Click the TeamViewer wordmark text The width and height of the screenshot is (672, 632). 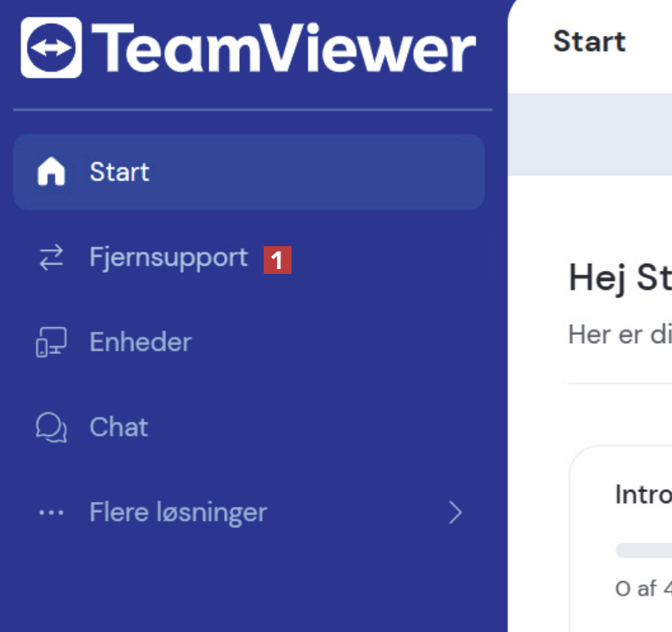pyautogui.click(x=284, y=48)
